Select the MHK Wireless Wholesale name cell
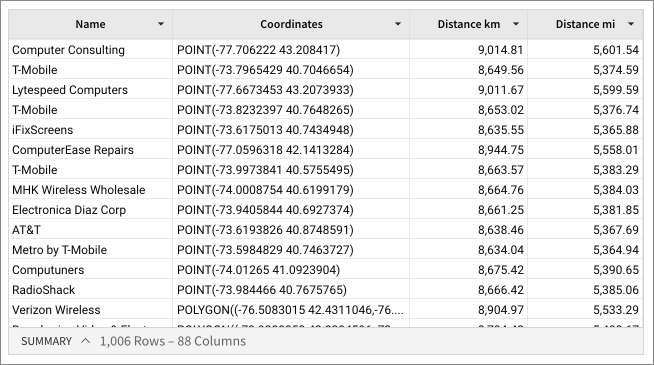654x365 pixels. click(x=91, y=190)
